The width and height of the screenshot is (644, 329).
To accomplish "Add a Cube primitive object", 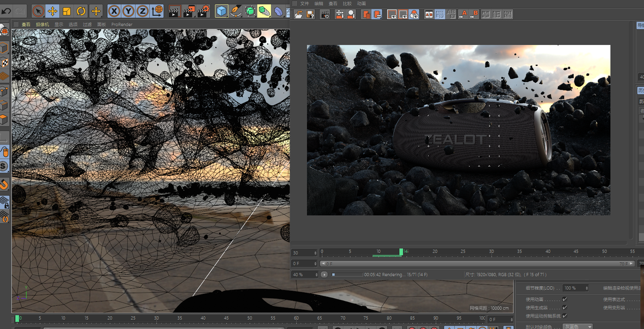I will 221,11.
